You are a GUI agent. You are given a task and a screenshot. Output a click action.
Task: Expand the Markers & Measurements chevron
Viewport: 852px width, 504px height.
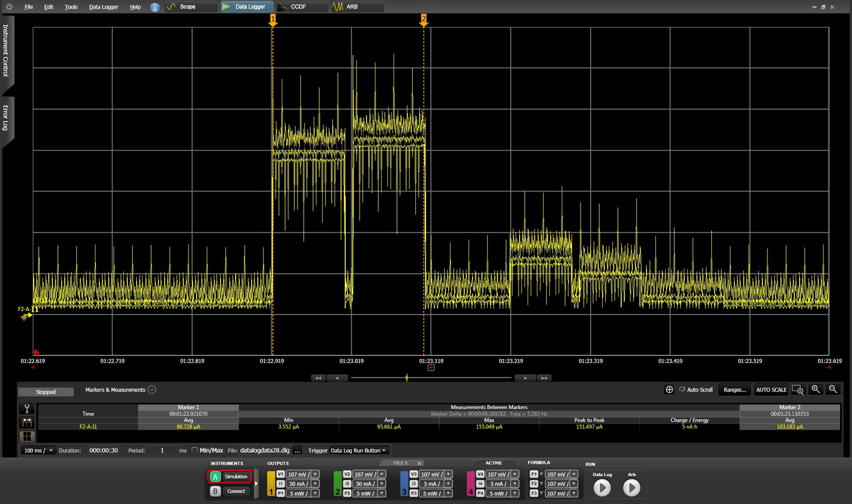(152, 390)
